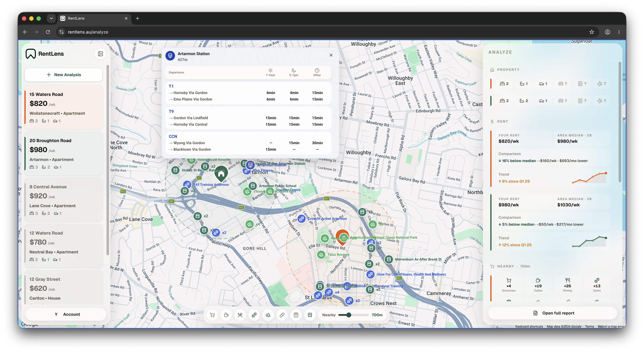Adjust the Nearby radius slider

click(353, 315)
